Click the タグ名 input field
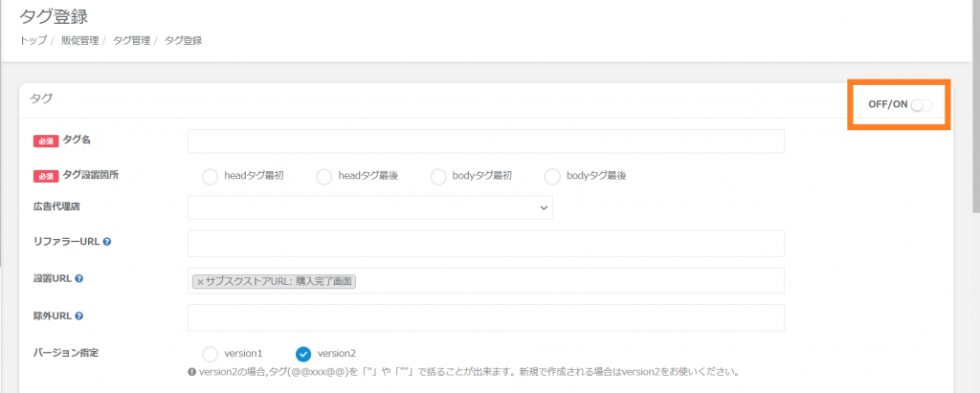Screen dimensions: 980x393 486,142
